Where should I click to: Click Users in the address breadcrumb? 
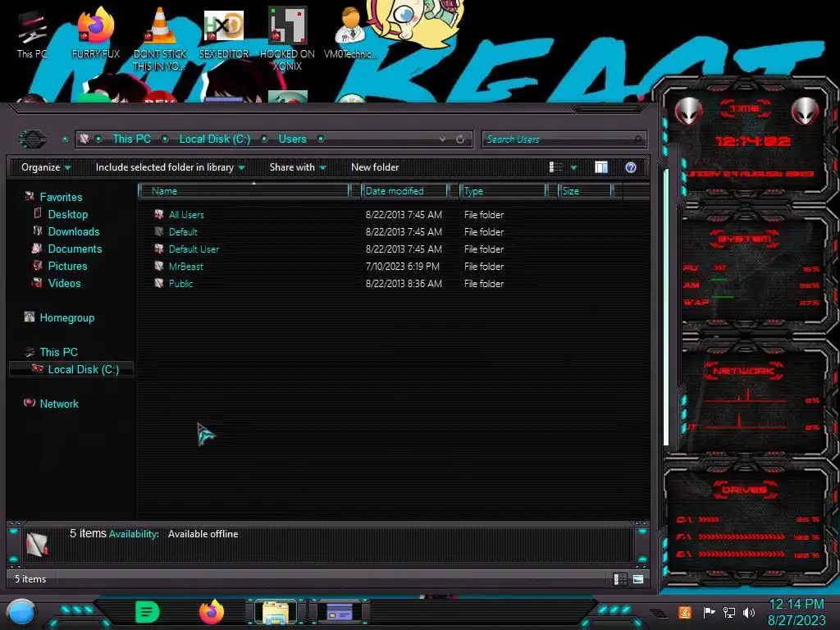293,139
